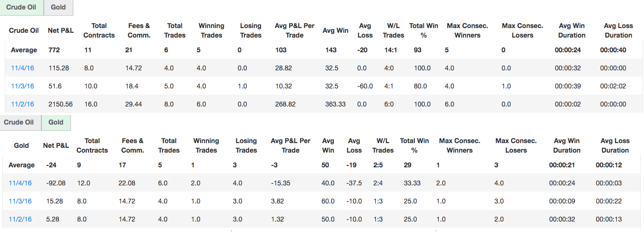Image resolution: width=644 pixels, height=232 pixels.
Task: Click the highlighted Gold tab above the second table
Action: [56, 122]
